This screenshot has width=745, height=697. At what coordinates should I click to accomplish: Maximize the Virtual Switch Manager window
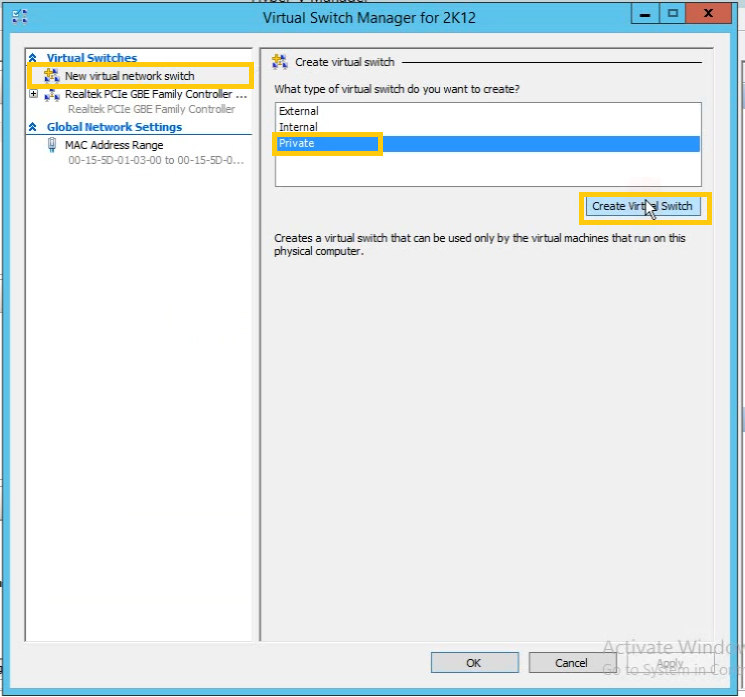coord(672,14)
